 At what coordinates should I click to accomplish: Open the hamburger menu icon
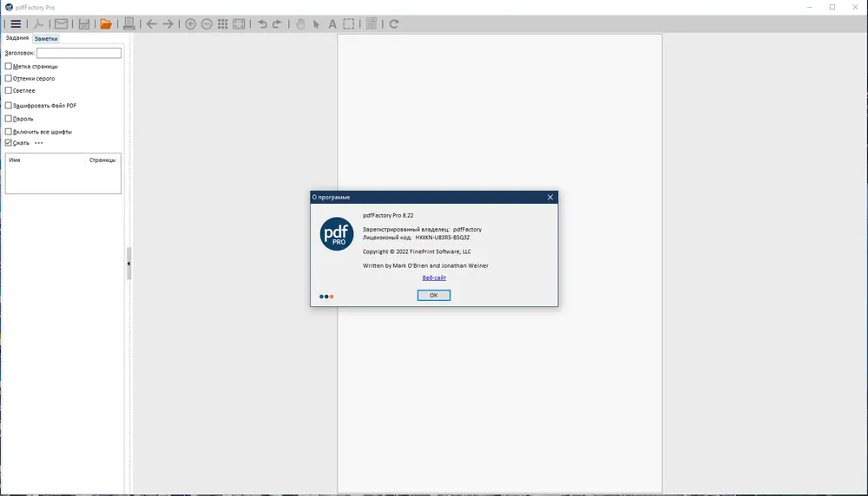[x=16, y=23]
